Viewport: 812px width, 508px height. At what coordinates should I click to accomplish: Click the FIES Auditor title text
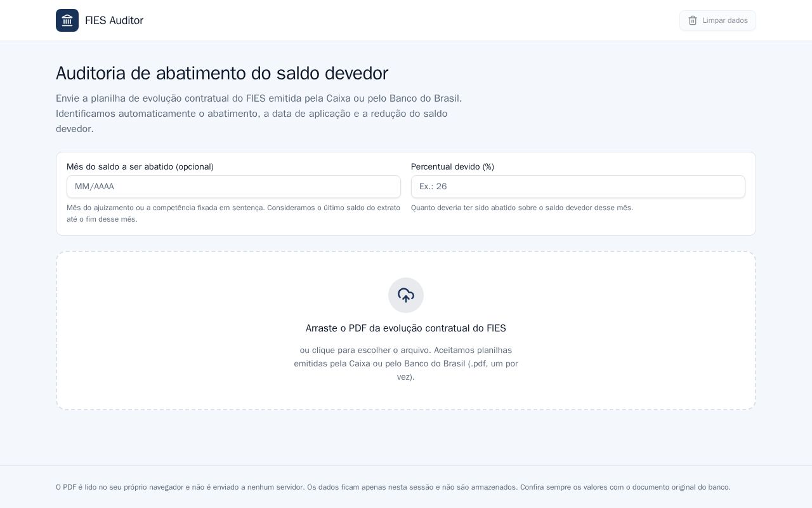click(x=114, y=20)
